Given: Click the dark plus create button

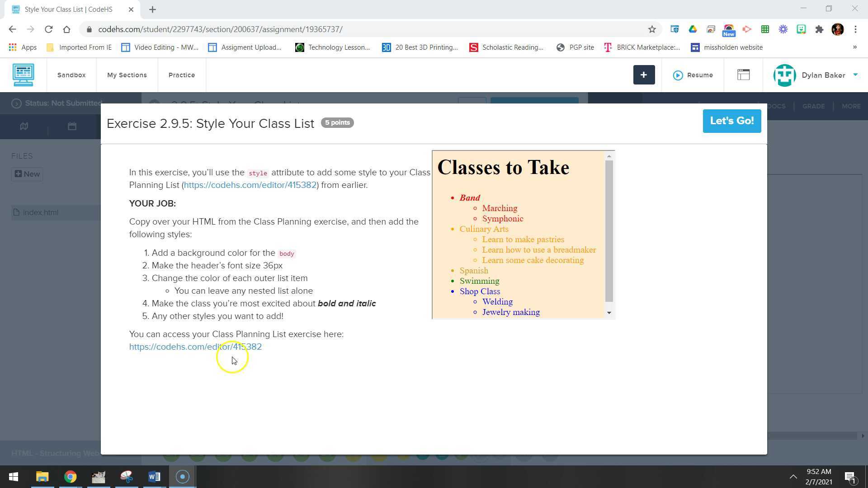Looking at the screenshot, I should (644, 75).
